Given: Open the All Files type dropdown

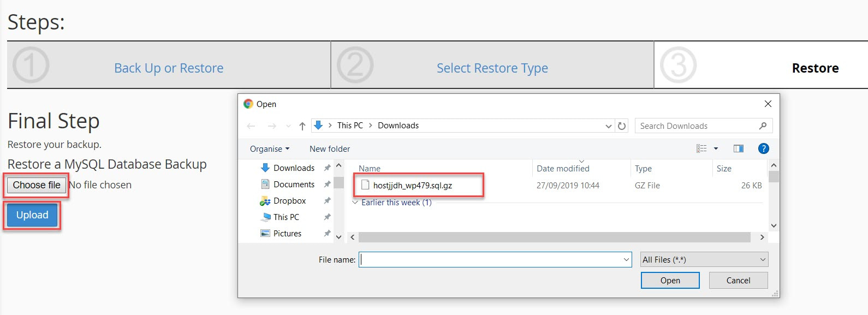Looking at the screenshot, I should tap(704, 260).
